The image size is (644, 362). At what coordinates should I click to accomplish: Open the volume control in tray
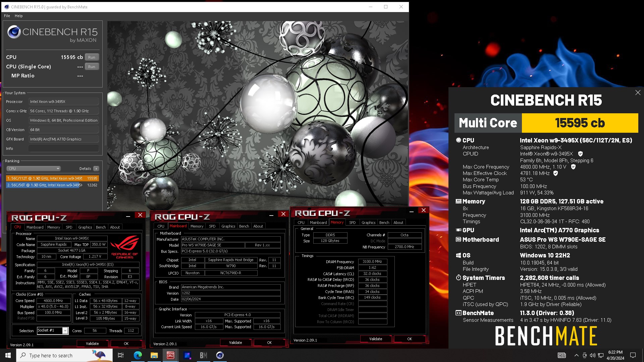pos(592,355)
